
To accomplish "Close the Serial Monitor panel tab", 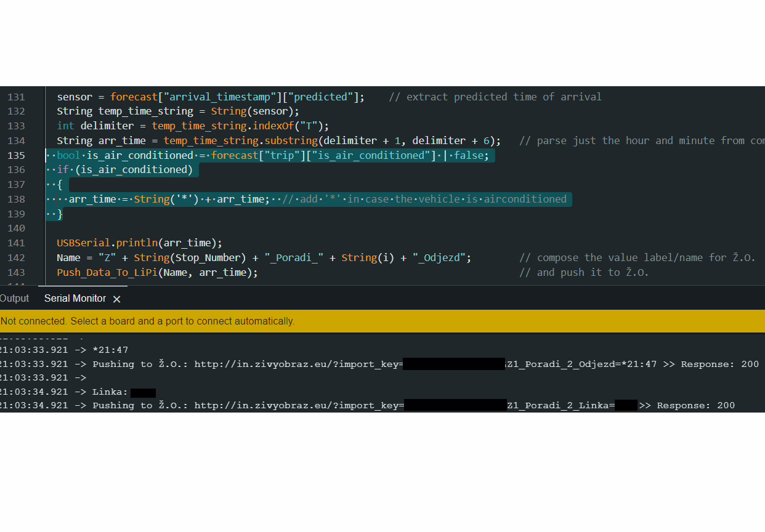I will click(116, 299).
